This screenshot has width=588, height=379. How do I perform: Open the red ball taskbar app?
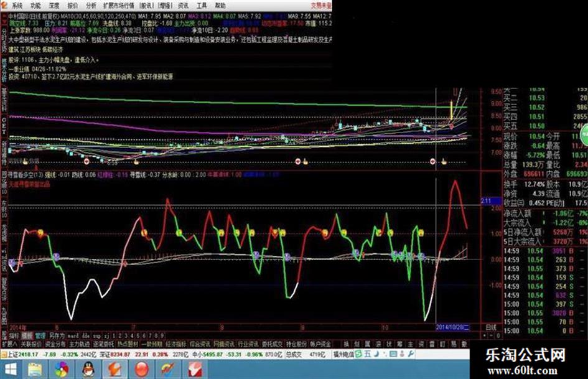pos(142,370)
